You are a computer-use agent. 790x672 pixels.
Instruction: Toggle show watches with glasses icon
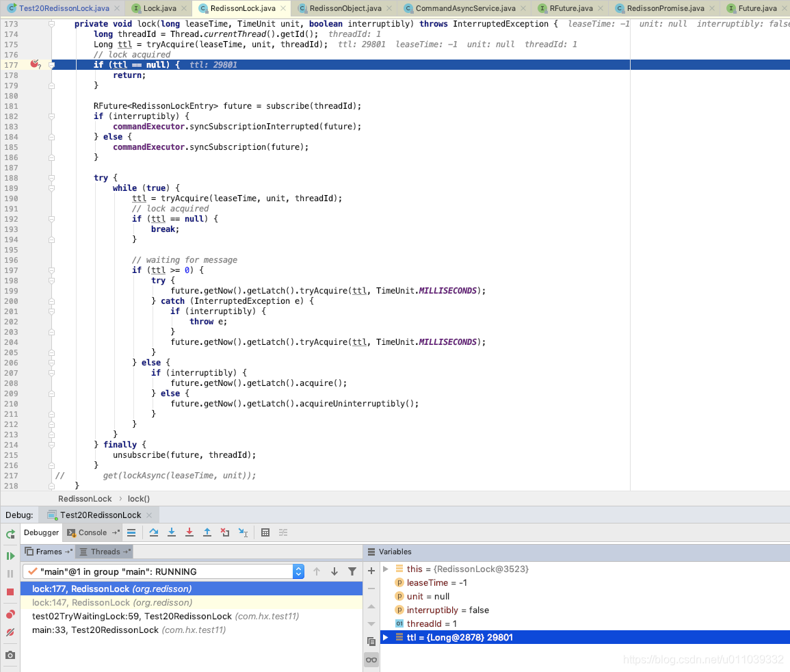click(x=371, y=660)
